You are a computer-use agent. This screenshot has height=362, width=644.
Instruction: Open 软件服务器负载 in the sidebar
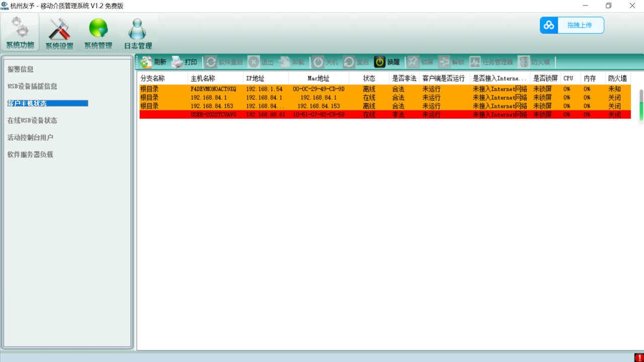tap(30, 155)
